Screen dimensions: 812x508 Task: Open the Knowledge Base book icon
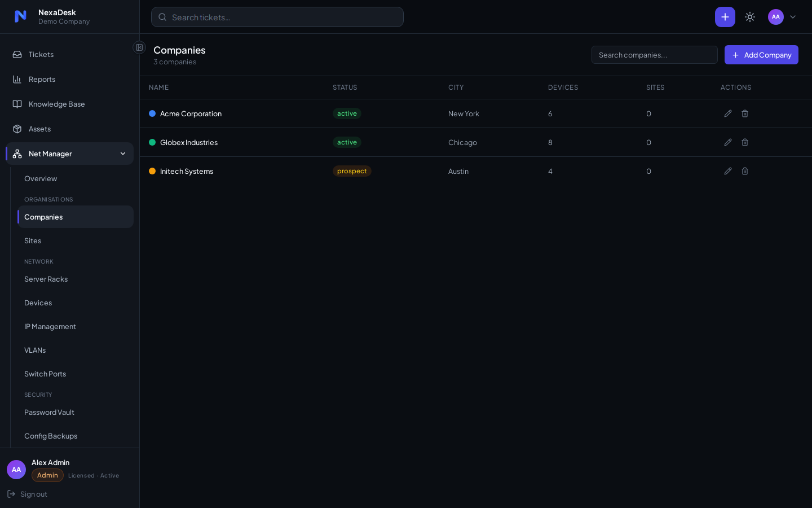pyautogui.click(x=17, y=104)
